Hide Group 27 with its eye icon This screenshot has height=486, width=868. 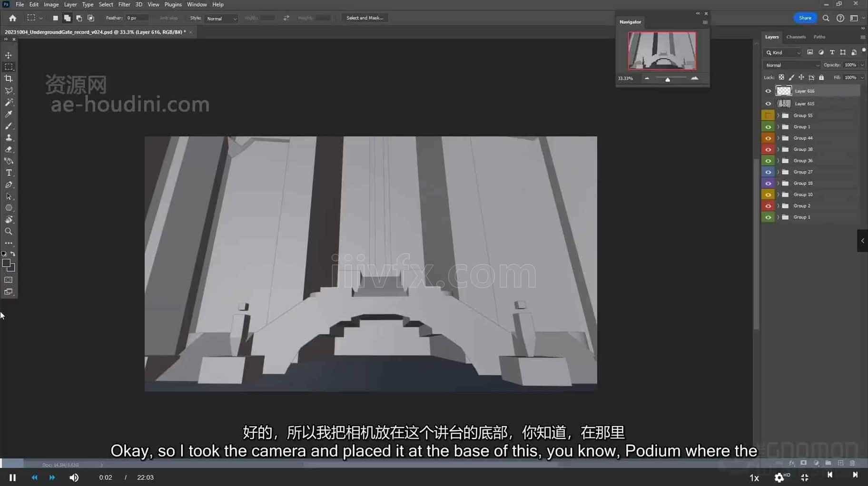pos(768,172)
